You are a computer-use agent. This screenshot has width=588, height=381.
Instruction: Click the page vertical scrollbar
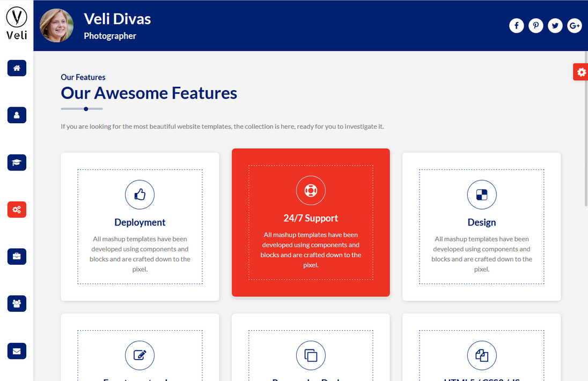pyautogui.click(x=586, y=128)
